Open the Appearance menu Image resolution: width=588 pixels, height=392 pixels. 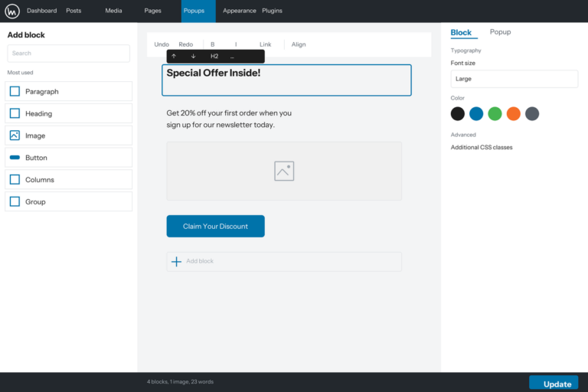pos(239,11)
